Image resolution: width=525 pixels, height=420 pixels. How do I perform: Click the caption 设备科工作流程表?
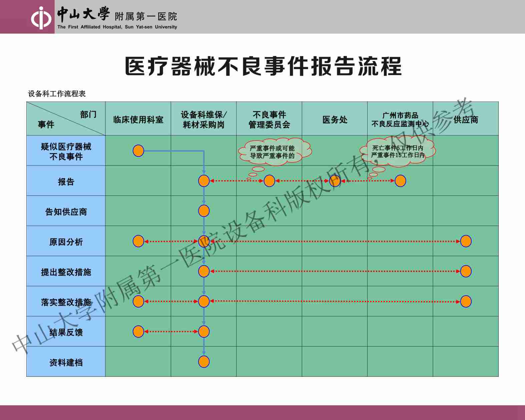pyautogui.click(x=57, y=94)
